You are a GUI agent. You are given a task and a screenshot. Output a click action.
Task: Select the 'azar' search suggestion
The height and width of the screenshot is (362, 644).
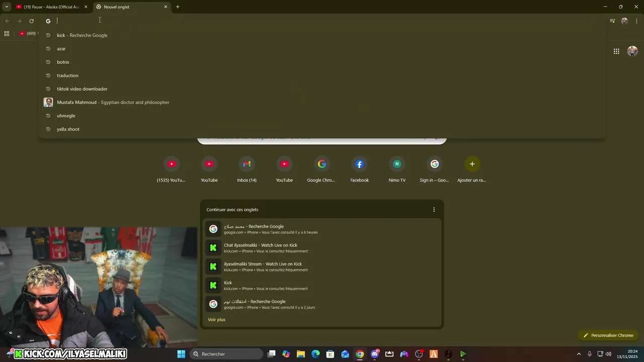(322, 49)
